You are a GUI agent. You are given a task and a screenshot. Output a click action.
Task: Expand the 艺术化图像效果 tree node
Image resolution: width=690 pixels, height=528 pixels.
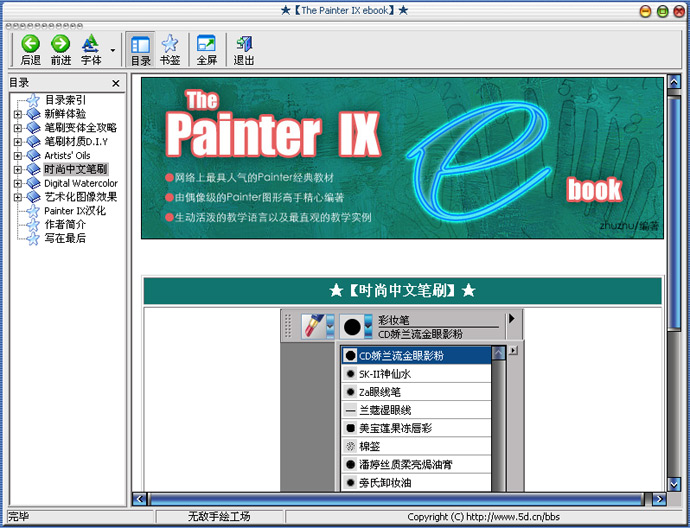pyautogui.click(x=18, y=197)
